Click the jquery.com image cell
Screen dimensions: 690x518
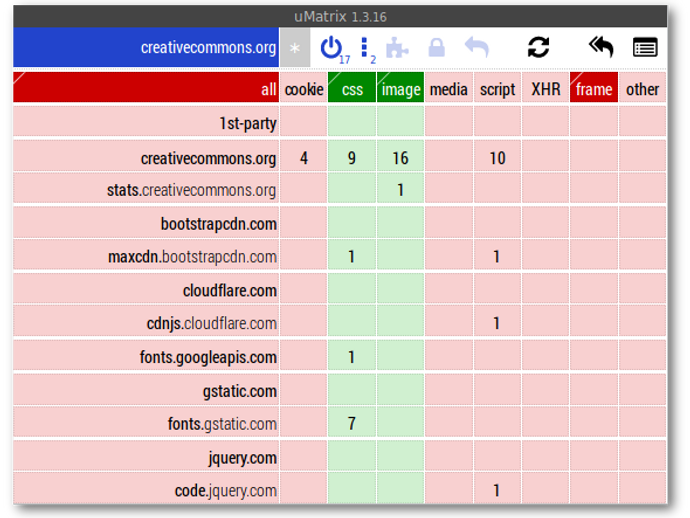point(400,456)
